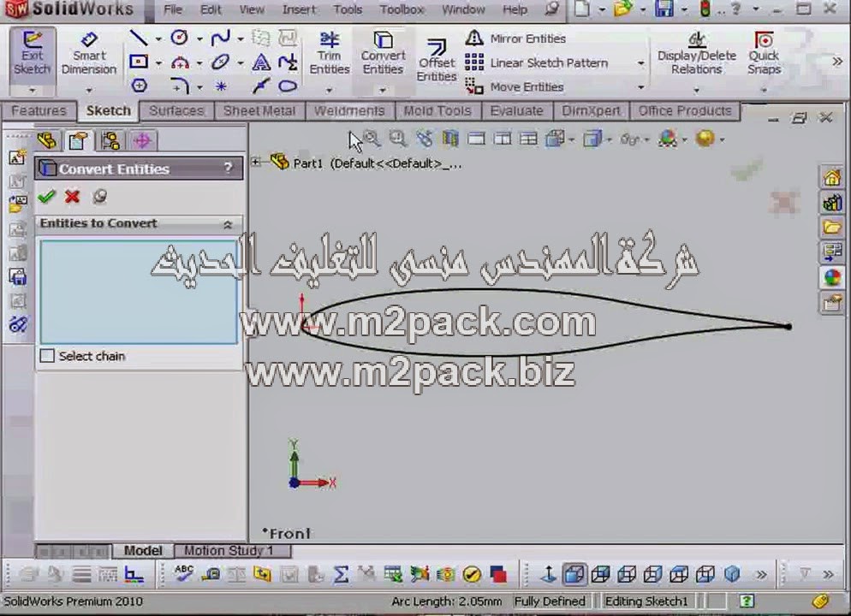The width and height of the screenshot is (851, 616).
Task: Open the Toolbox menu
Action: click(x=402, y=9)
